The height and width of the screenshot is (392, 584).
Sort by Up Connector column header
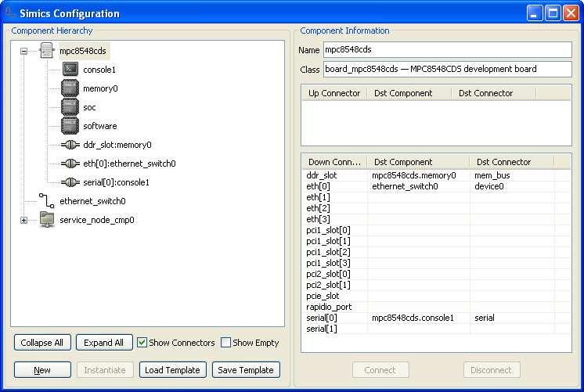click(x=334, y=93)
